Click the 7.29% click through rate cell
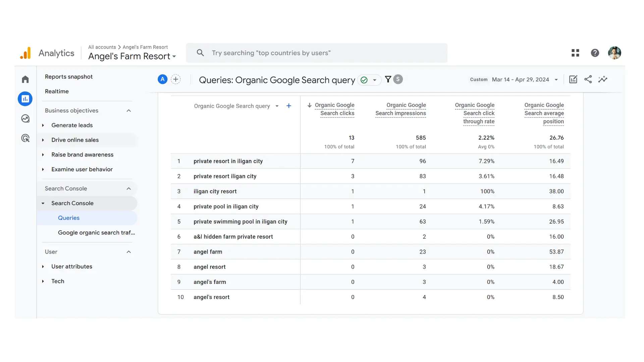 [x=486, y=161]
